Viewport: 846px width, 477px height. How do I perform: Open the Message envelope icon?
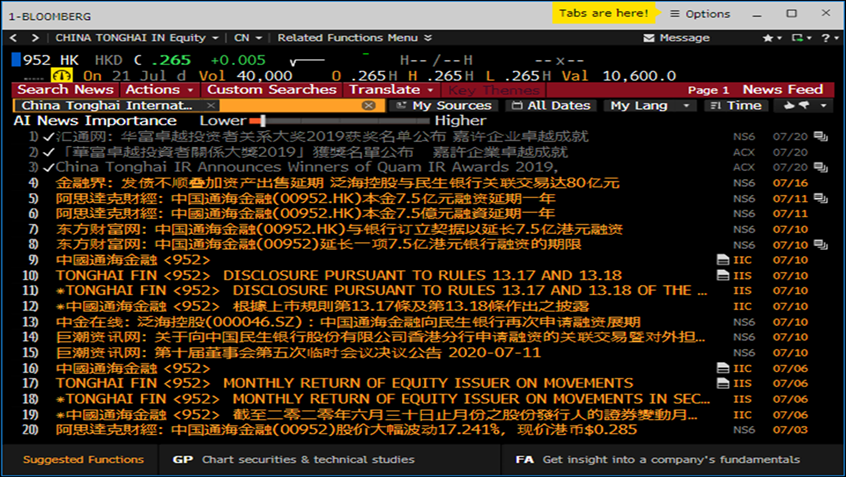tap(649, 38)
